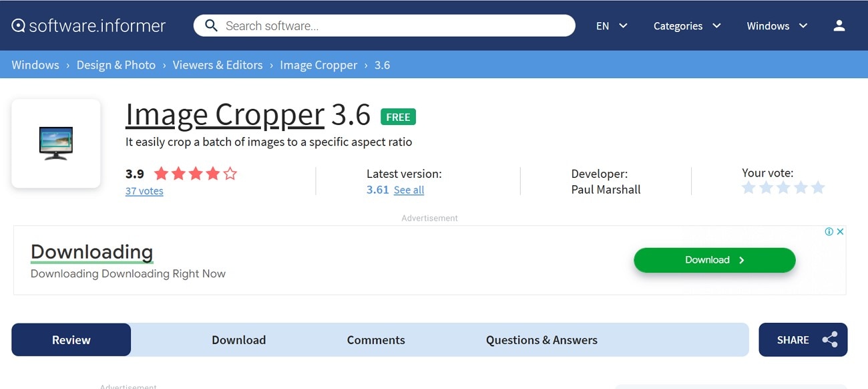Rate one star under Your vote
Viewport: 868px width, 389px height.
(x=748, y=188)
